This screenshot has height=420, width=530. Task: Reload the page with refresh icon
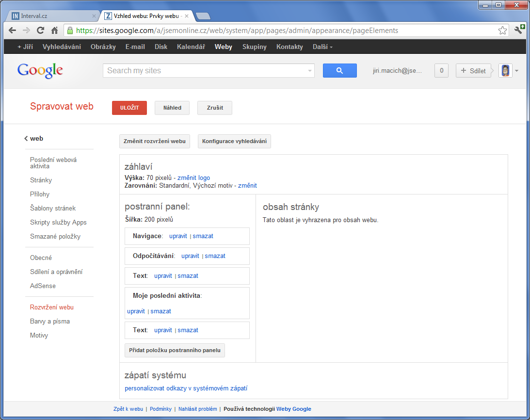coord(41,31)
